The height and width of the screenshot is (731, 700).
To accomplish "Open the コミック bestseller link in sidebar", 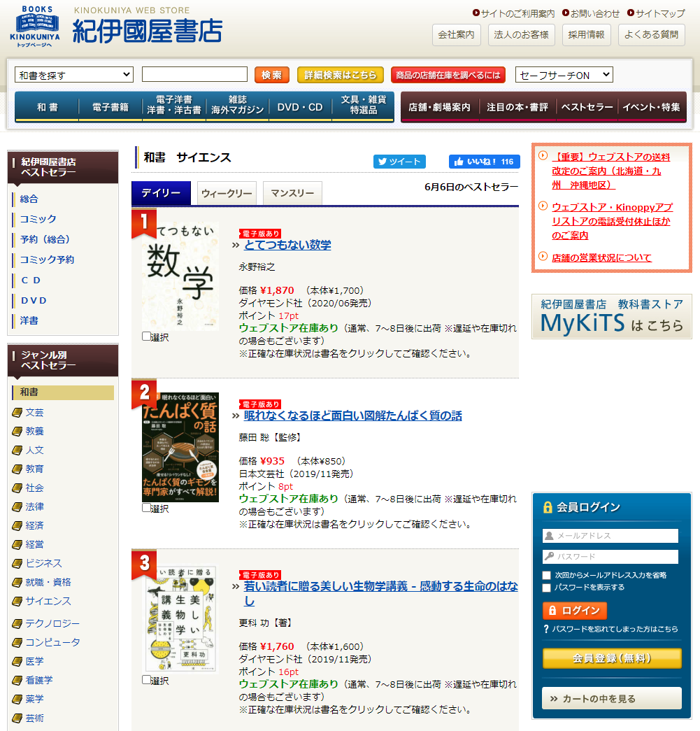I will pos(38,219).
